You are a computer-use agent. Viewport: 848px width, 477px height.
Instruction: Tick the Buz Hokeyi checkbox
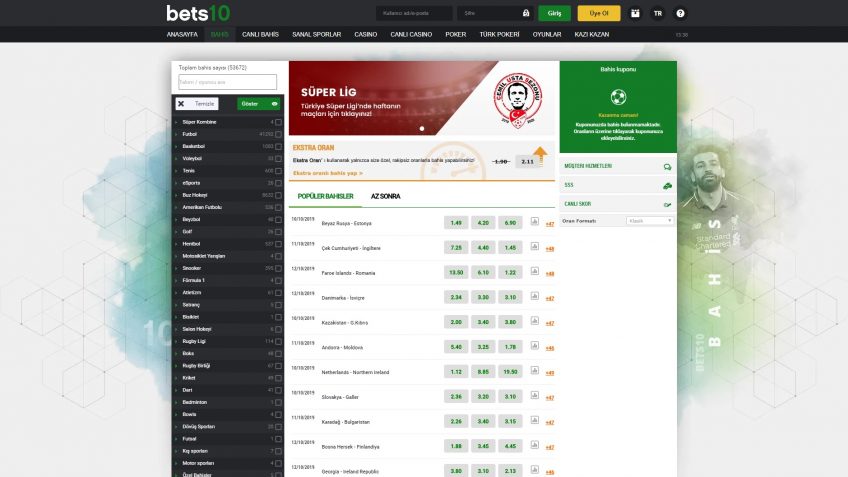[x=279, y=195]
